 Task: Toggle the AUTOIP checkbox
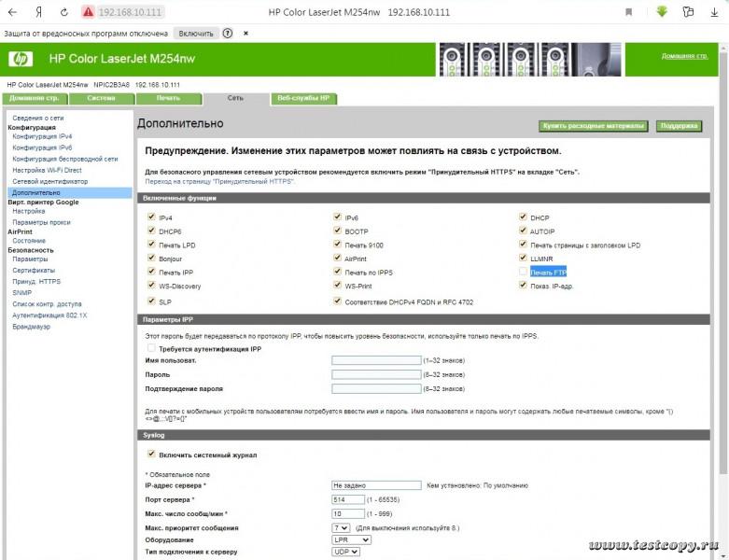coord(523,230)
